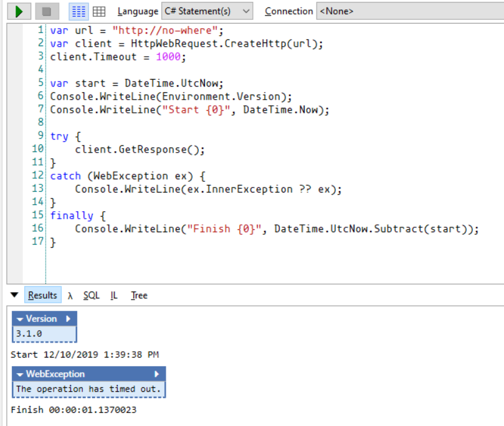Click the Finish 00:00:01.1370023 output line
Image resolution: width=504 pixels, height=426 pixels.
point(74,410)
